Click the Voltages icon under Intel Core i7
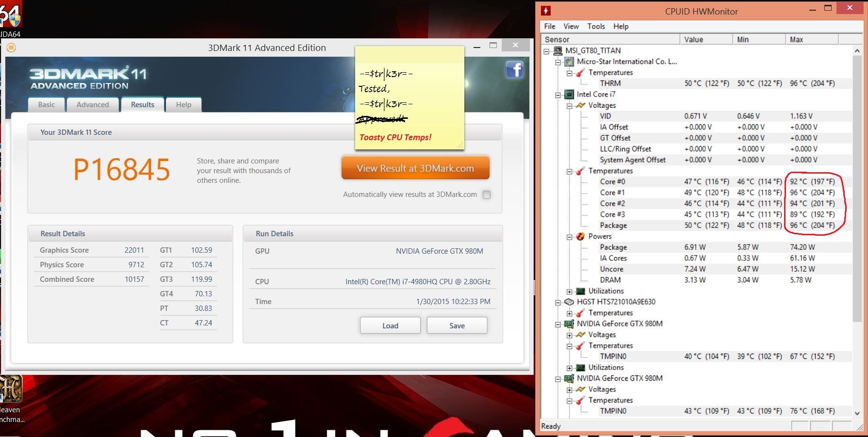The width and height of the screenshot is (868, 437). click(580, 105)
